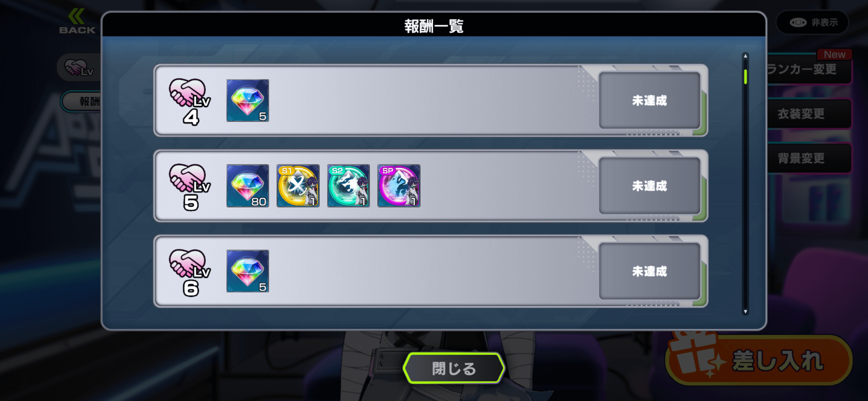Image resolution: width=868 pixels, height=401 pixels.
Task: Toggle the 非表示 eye visibility button
Action: tap(813, 23)
